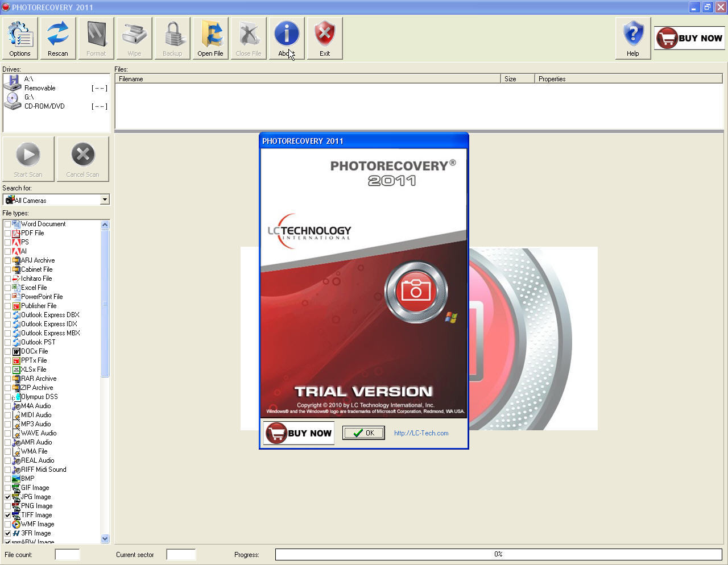Uncheck the JPG Image file type

[x=7, y=497]
